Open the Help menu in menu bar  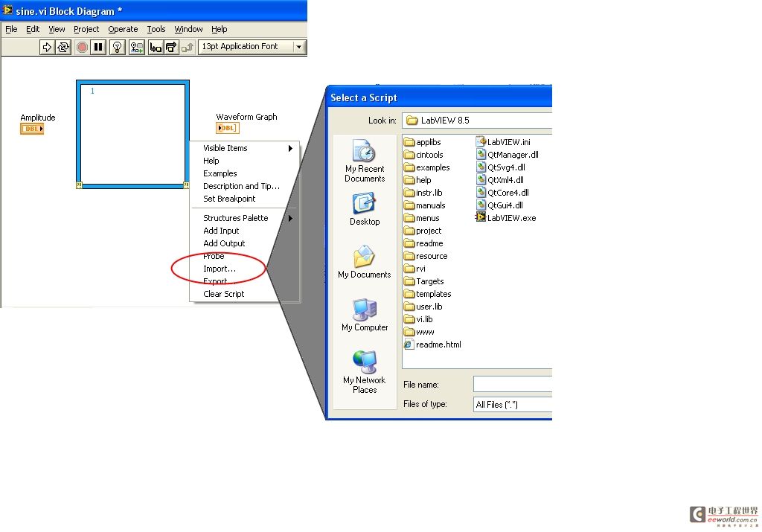pyautogui.click(x=220, y=29)
